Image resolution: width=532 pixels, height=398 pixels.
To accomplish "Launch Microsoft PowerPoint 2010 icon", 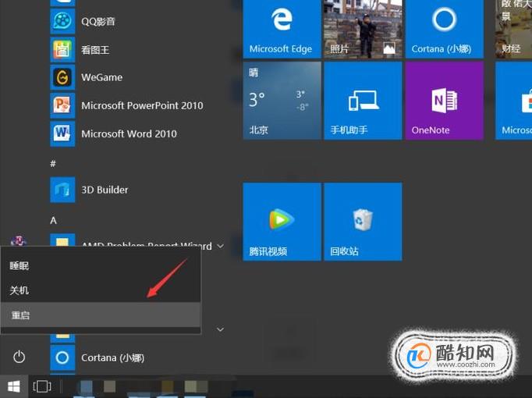I will [x=62, y=105].
